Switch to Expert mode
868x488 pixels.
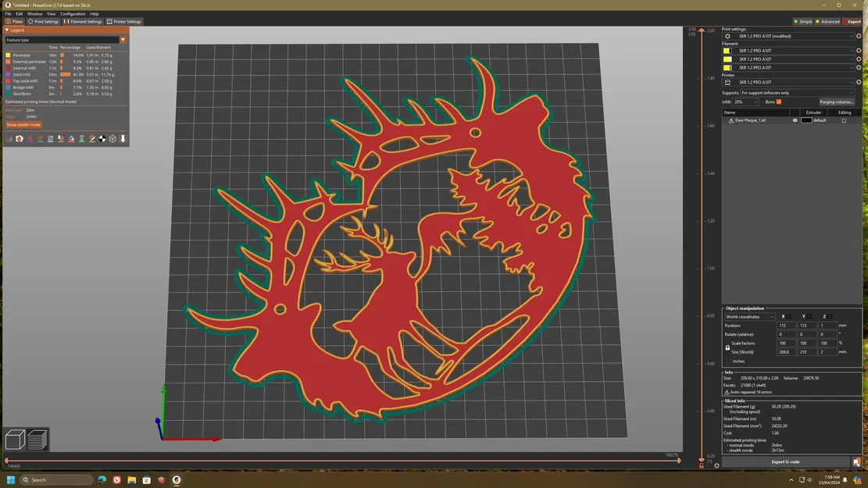coord(852,22)
